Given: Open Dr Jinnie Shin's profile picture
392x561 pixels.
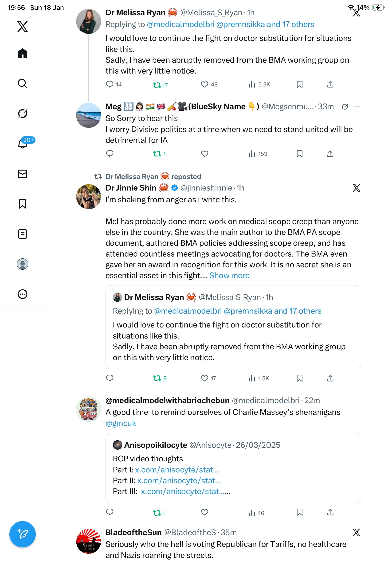Looking at the screenshot, I should pyautogui.click(x=88, y=196).
